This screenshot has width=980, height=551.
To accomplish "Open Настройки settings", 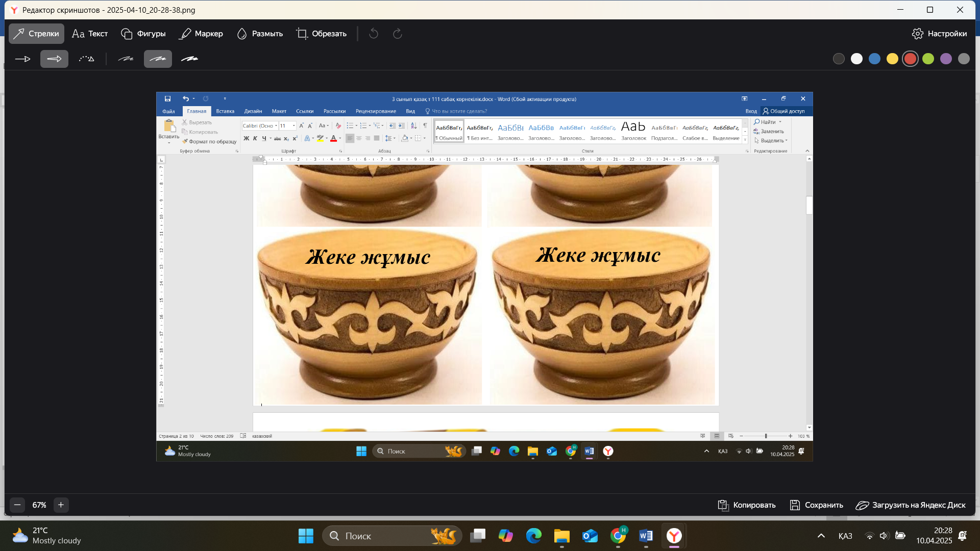I will (939, 34).
